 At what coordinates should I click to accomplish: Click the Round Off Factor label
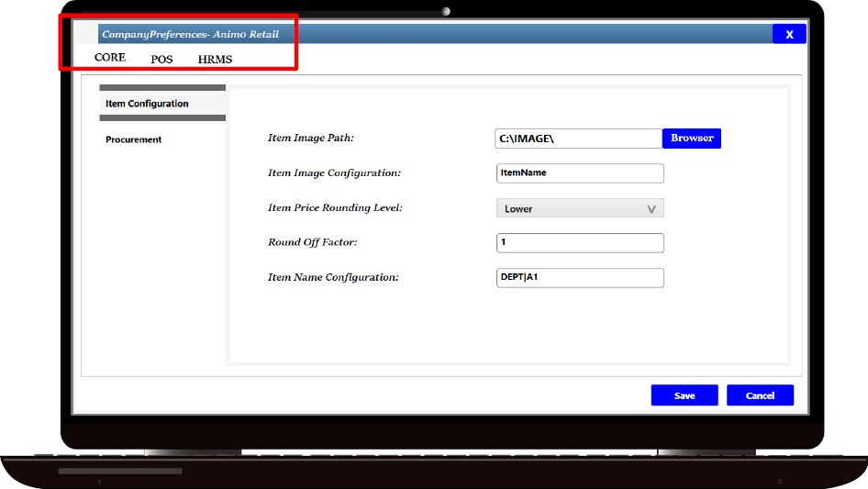pyautogui.click(x=312, y=243)
